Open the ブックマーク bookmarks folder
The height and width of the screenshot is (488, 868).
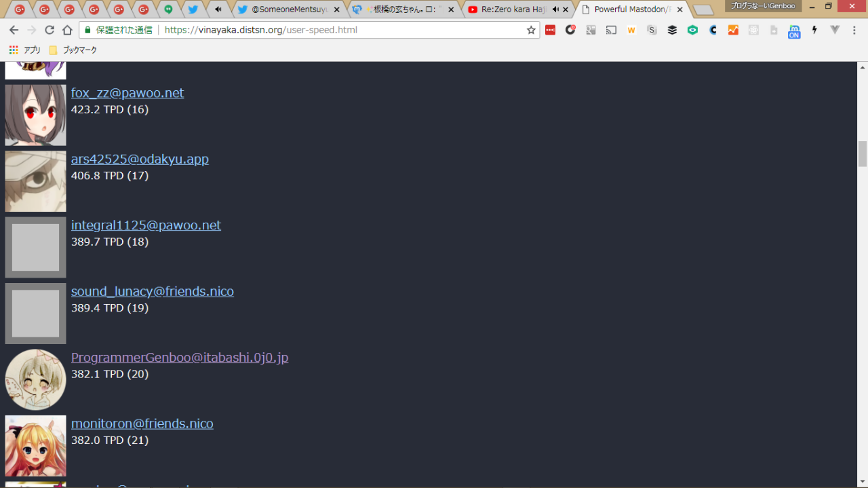point(73,50)
